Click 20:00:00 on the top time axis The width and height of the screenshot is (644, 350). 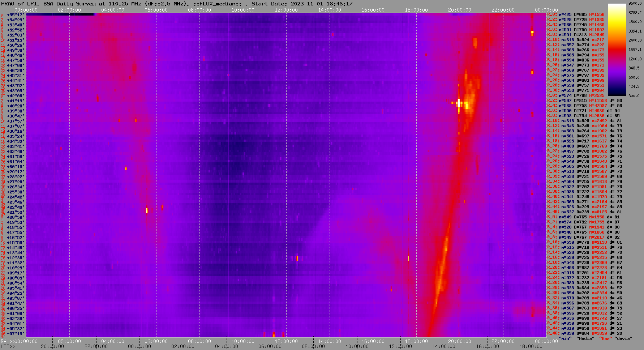(x=460, y=10)
